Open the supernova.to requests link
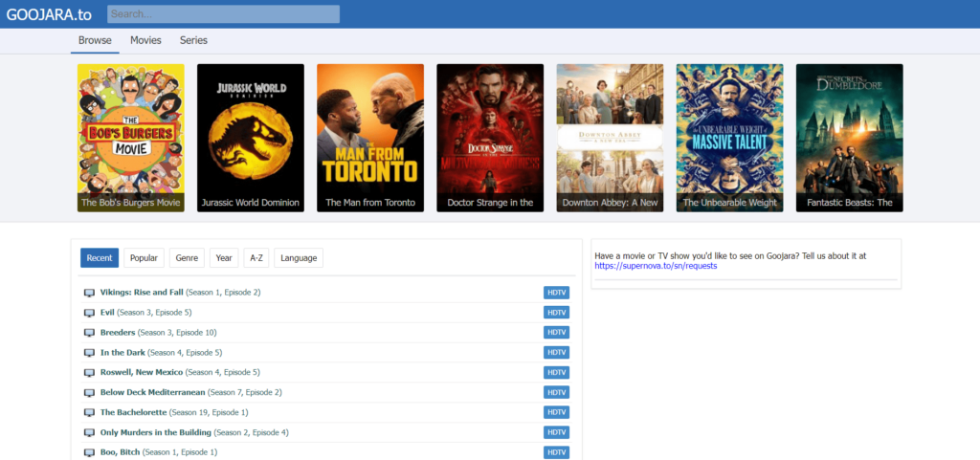 pos(656,266)
